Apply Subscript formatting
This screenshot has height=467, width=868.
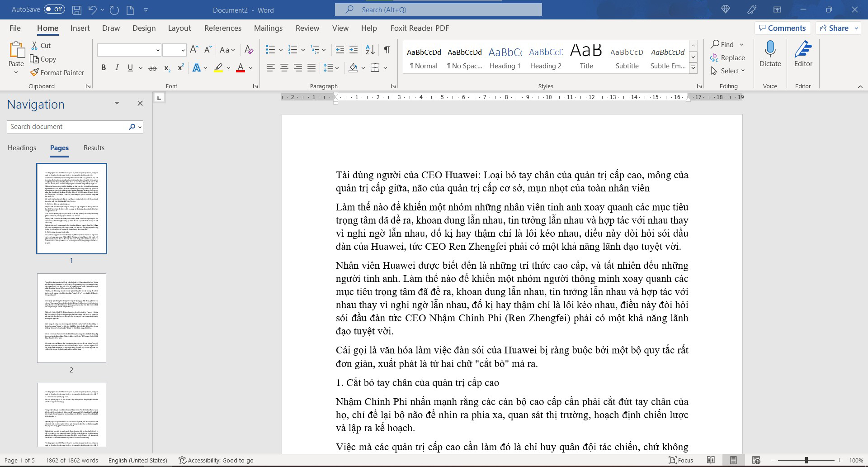click(x=167, y=68)
